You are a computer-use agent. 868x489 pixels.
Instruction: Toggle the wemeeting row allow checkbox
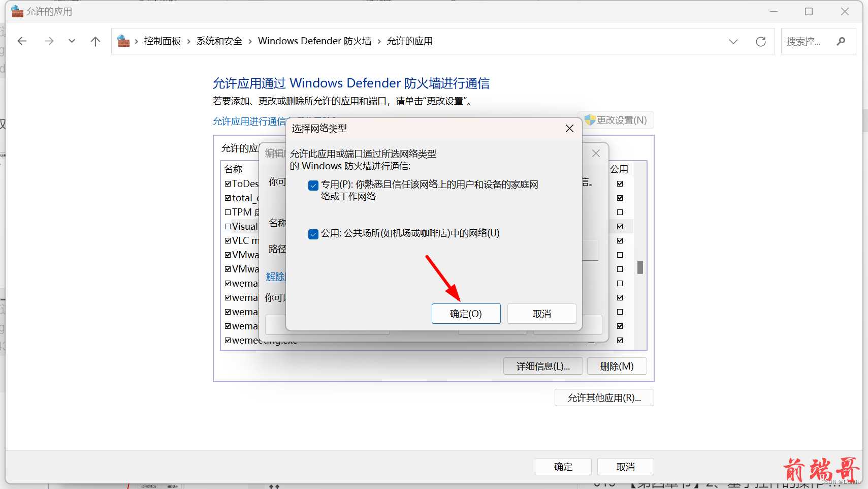(228, 340)
